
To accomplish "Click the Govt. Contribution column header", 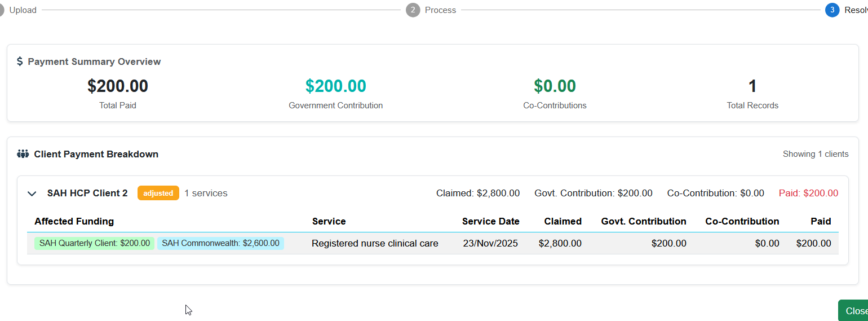I will [644, 221].
